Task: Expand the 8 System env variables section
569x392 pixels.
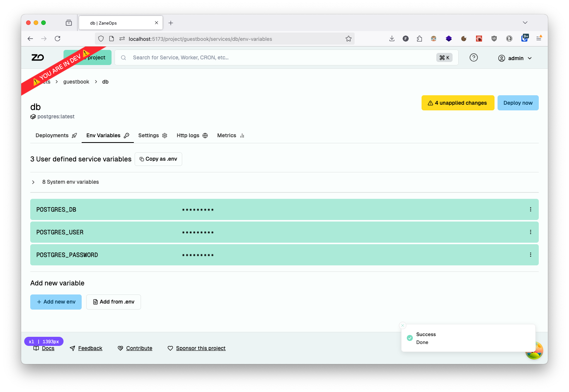Action: click(x=284, y=182)
